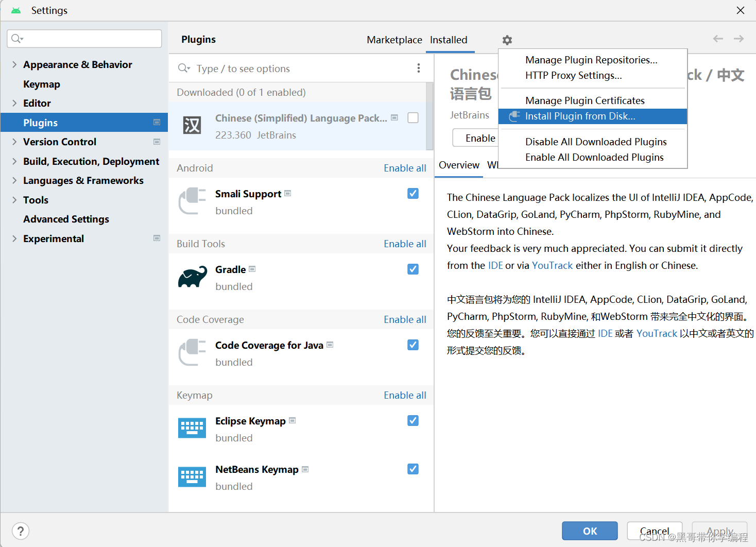Open the Overview tab of plugin details
Screen dimensions: 756x547
click(459, 165)
